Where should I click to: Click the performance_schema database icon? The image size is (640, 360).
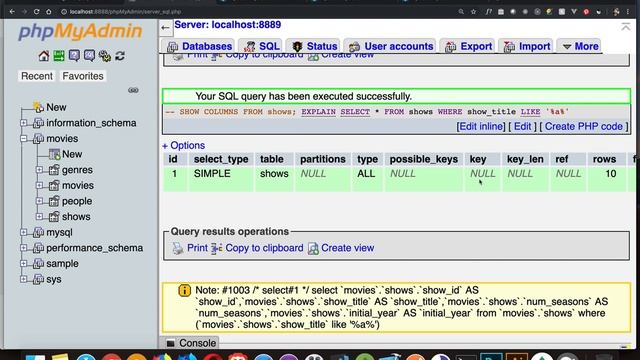(38, 248)
